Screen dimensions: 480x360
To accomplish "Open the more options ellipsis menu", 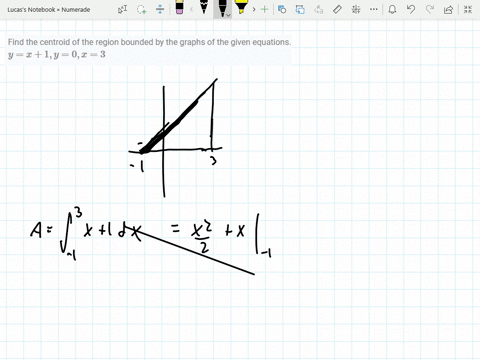I will tap(374, 9).
